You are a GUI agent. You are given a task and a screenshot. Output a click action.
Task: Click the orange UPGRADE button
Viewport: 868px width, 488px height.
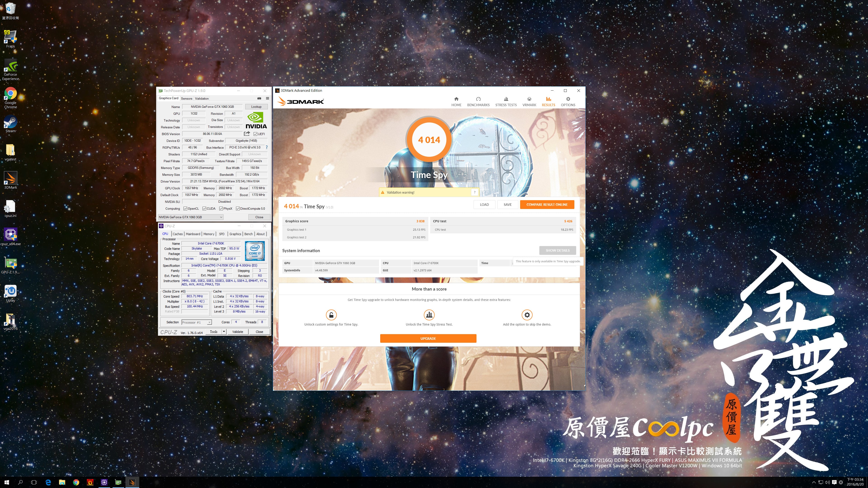tap(428, 338)
